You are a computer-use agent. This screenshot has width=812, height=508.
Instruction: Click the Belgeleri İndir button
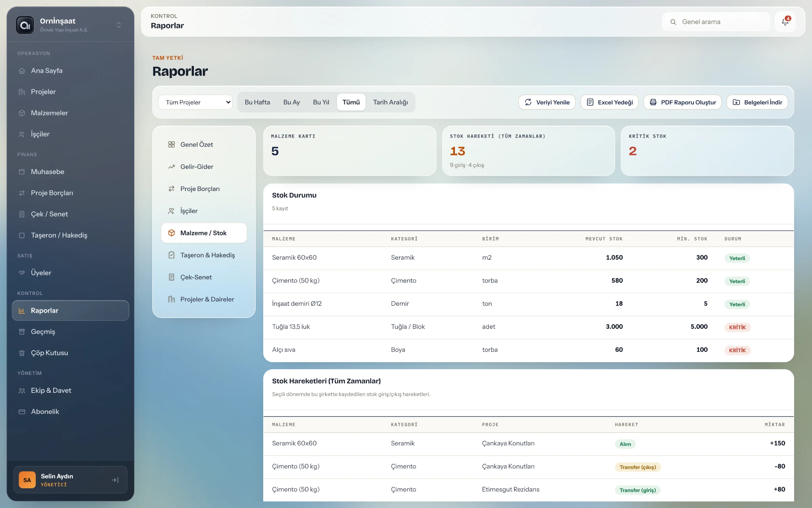(757, 102)
